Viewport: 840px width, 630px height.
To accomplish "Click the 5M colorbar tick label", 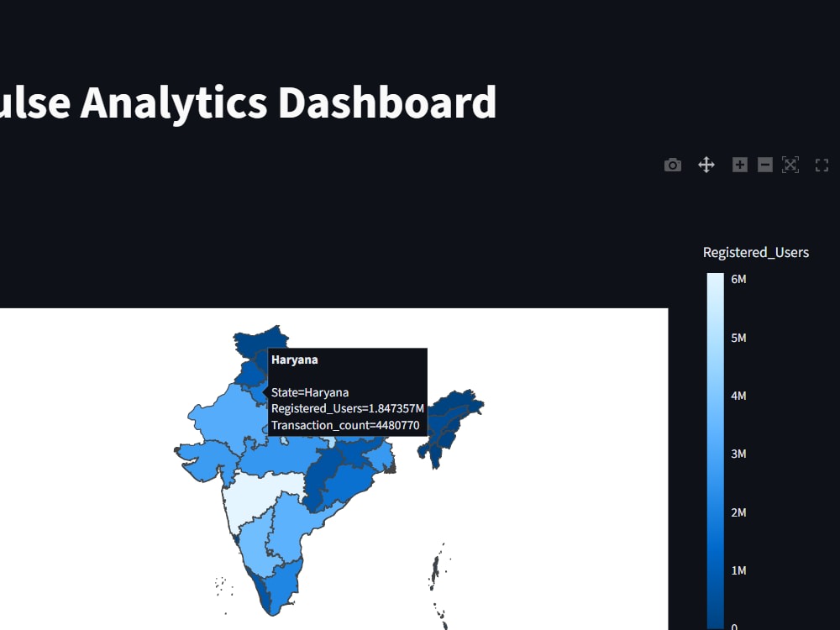I will [738, 338].
